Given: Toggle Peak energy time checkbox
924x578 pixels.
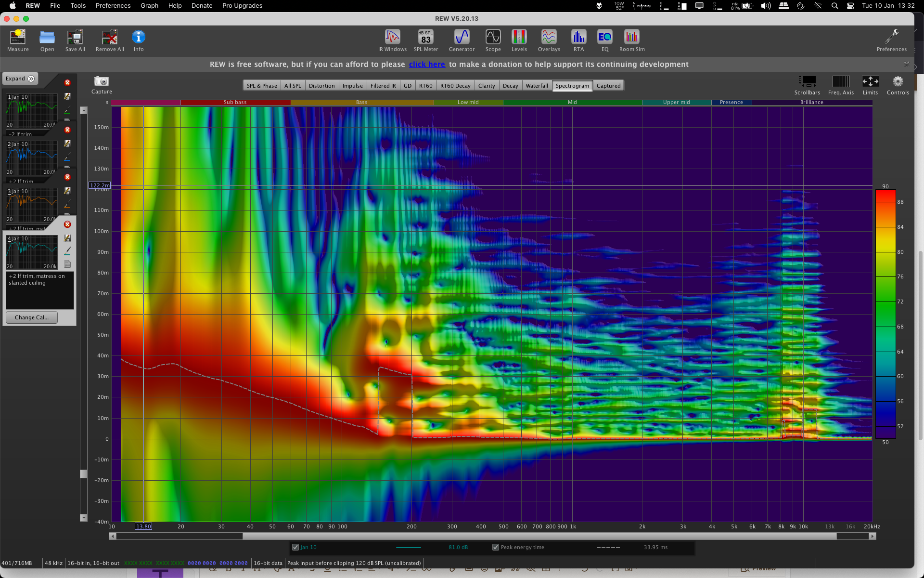Looking at the screenshot, I should coord(496,547).
